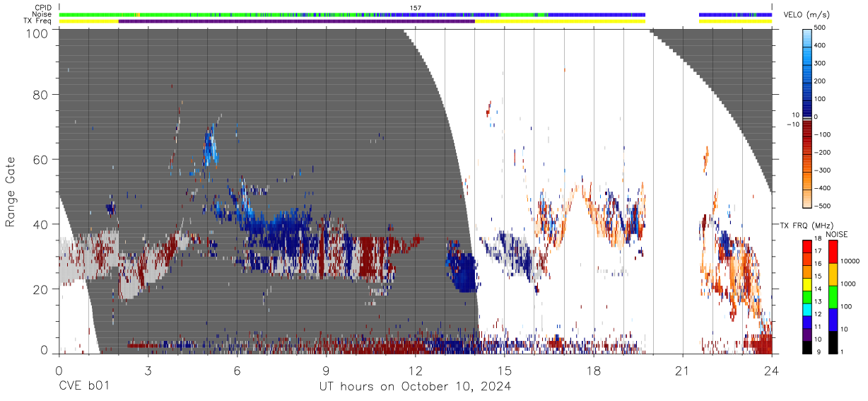Click UT hour tick label 3
The height and width of the screenshot is (401, 868).
click(148, 371)
